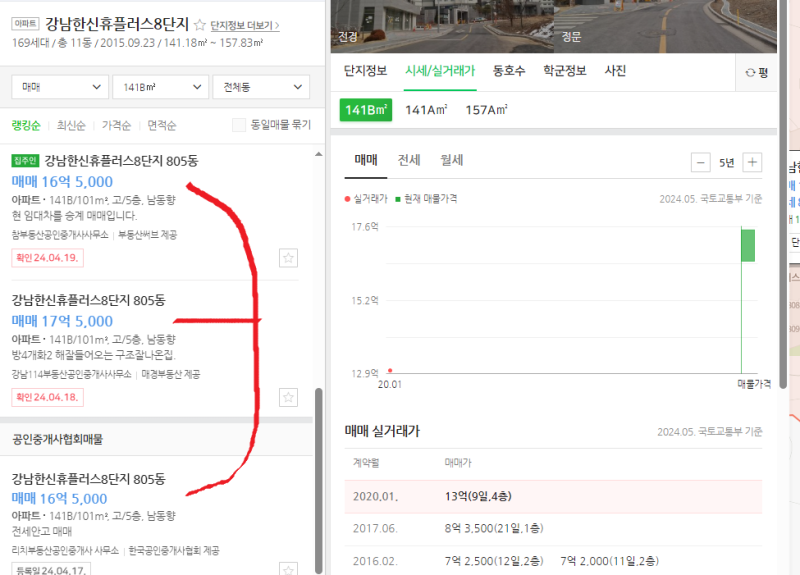Decrease chart period with minus button

[701, 163]
